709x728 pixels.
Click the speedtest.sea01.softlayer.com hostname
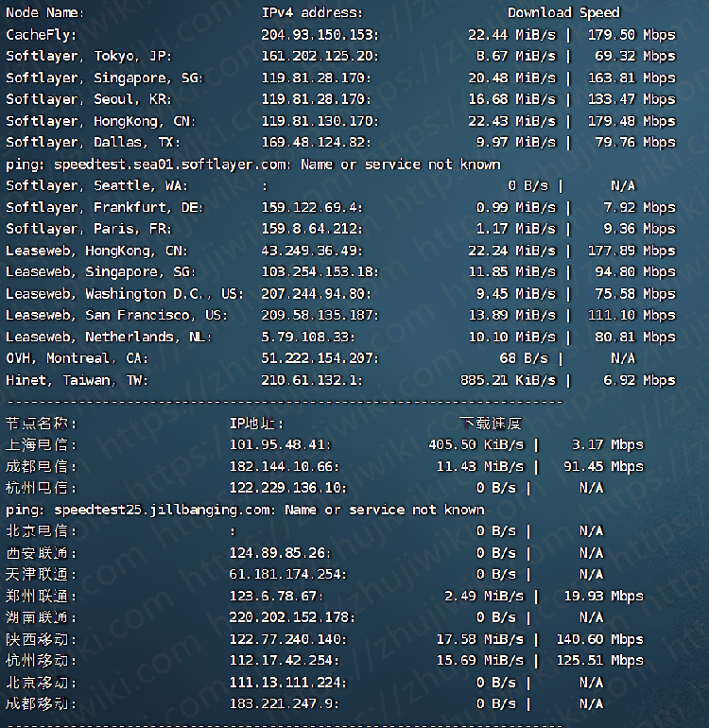(172, 165)
